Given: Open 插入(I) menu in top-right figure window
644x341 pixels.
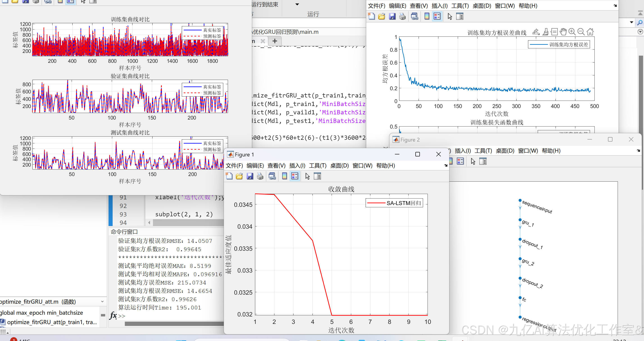Looking at the screenshot, I should point(439,6).
